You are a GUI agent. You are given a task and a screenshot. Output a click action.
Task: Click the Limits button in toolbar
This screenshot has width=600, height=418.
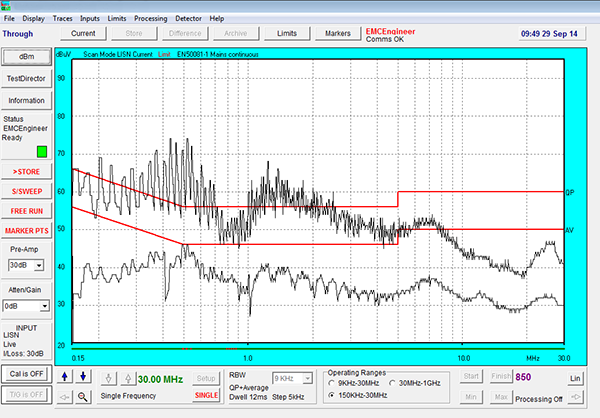pos(287,33)
